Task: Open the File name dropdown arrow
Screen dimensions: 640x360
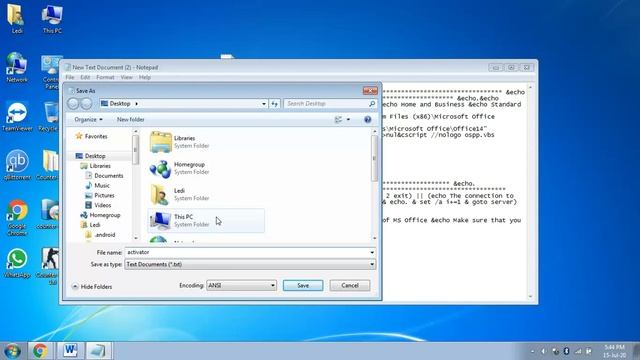Action: (x=372, y=253)
